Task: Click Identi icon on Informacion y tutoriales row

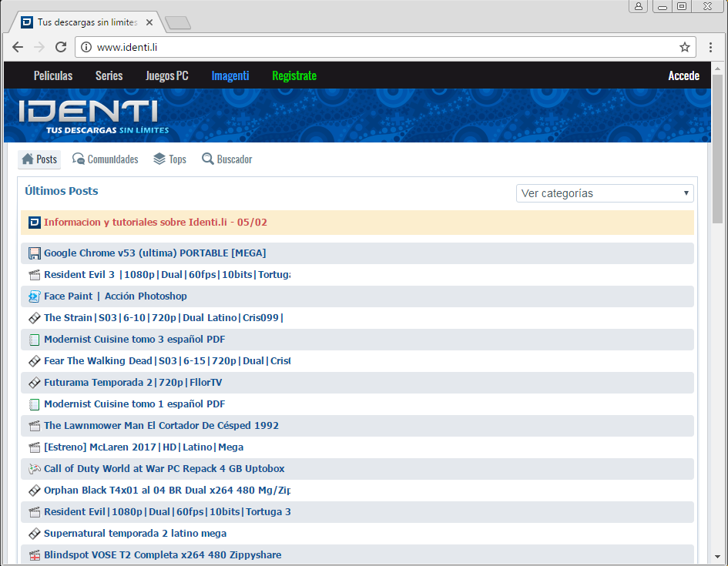Action: click(x=35, y=223)
